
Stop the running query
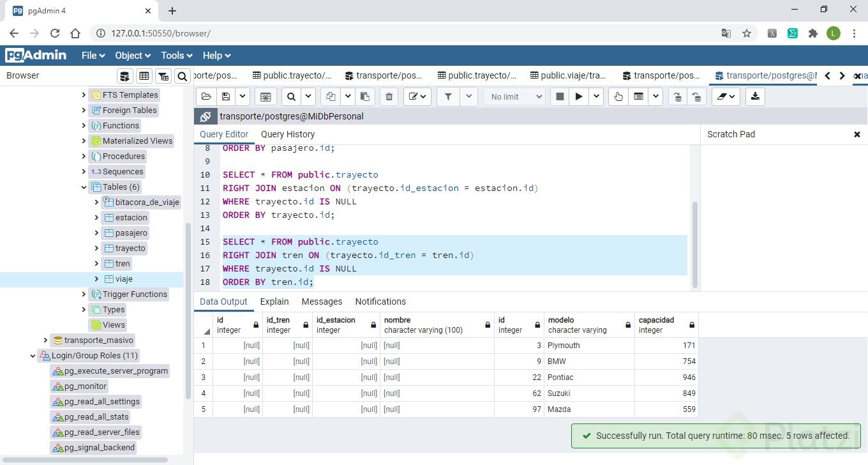[560, 96]
